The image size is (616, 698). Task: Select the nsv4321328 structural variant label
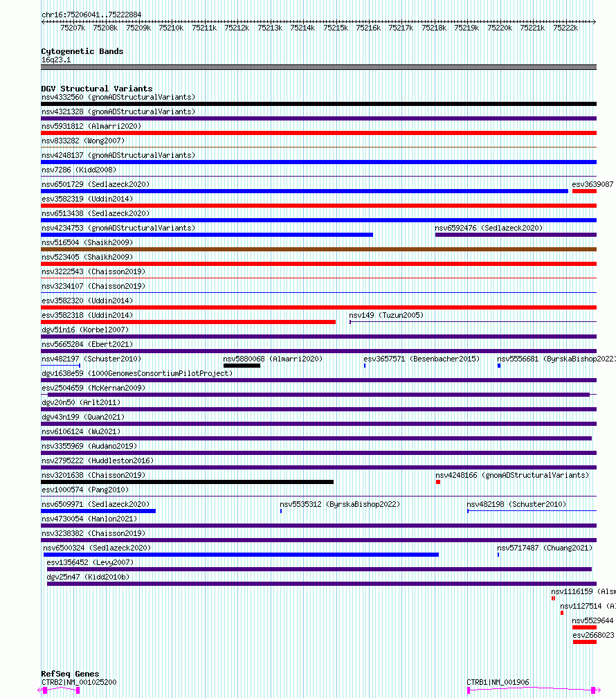point(118,111)
